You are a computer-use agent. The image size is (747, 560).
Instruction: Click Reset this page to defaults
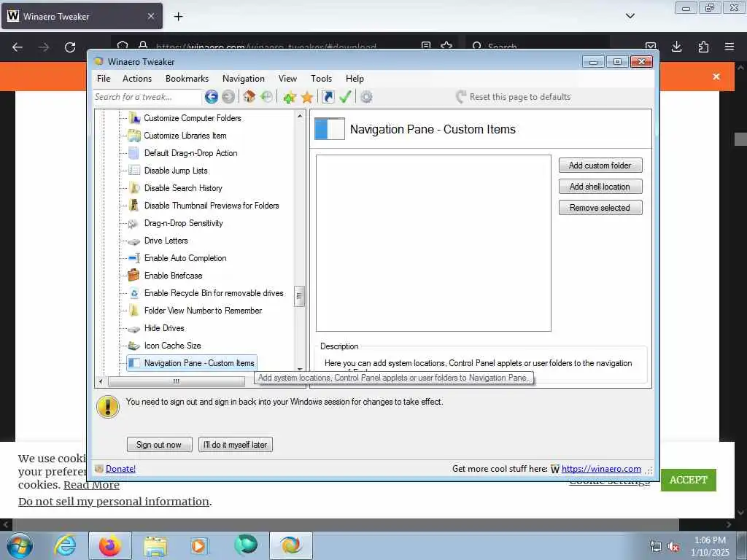tap(513, 97)
